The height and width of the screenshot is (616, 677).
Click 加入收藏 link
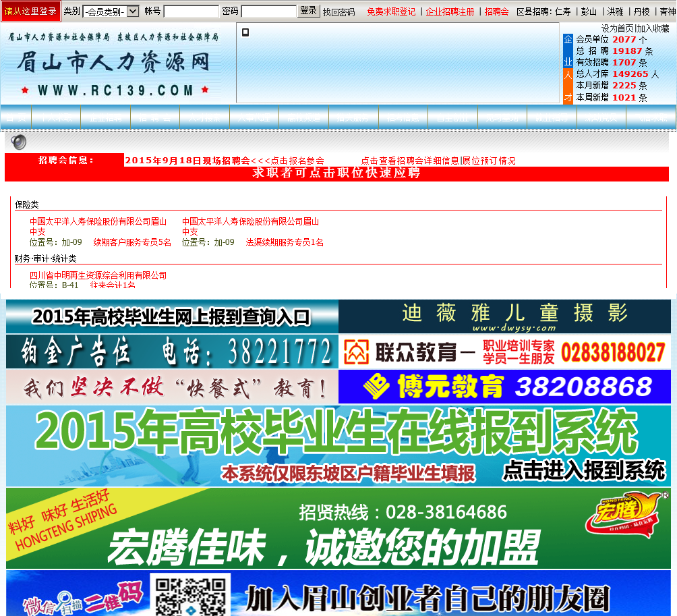653,28
